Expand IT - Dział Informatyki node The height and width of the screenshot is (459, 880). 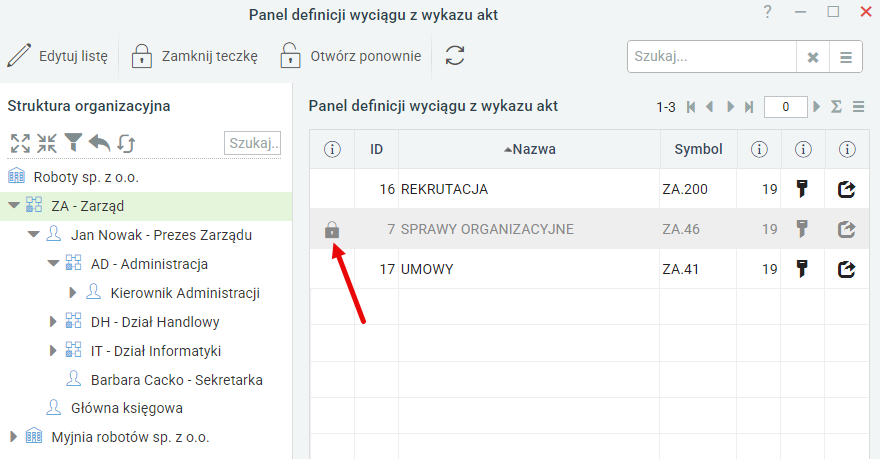[53, 351]
